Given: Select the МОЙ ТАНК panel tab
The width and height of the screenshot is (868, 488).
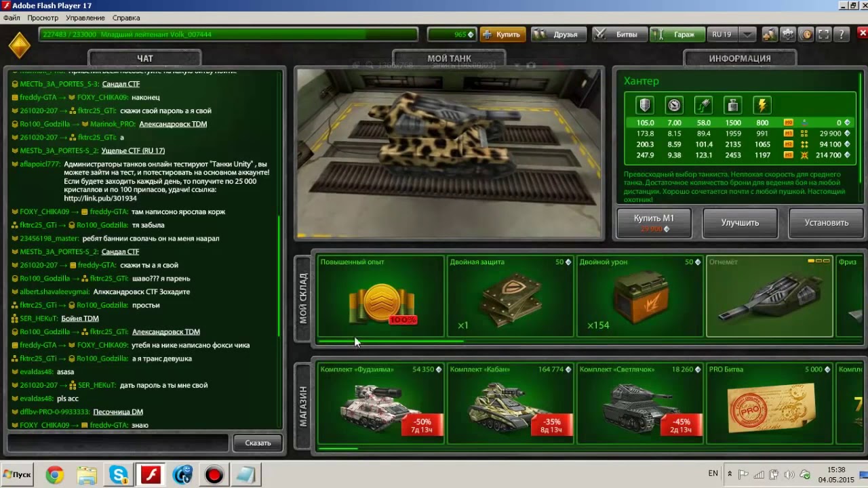Looking at the screenshot, I should coord(449,58).
